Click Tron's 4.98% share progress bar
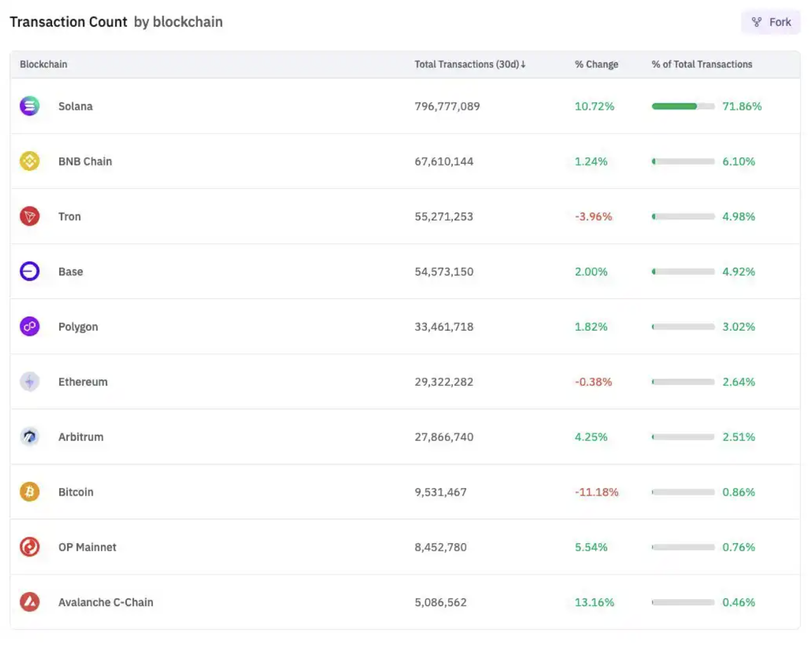812x646 pixels. (683, 217)
